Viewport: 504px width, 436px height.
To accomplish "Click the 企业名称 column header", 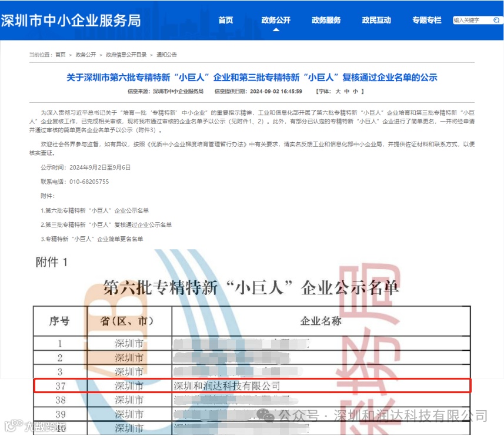I will [x=321, y=321].
